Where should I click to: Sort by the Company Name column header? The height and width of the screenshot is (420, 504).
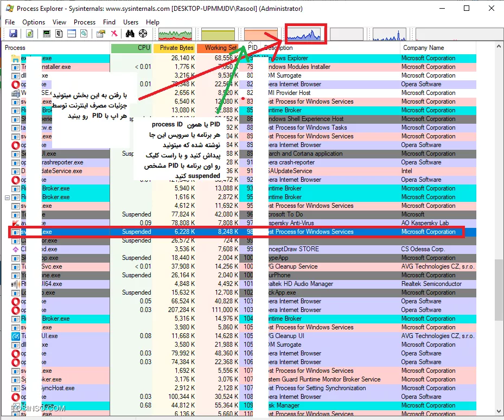coord(438,48)
